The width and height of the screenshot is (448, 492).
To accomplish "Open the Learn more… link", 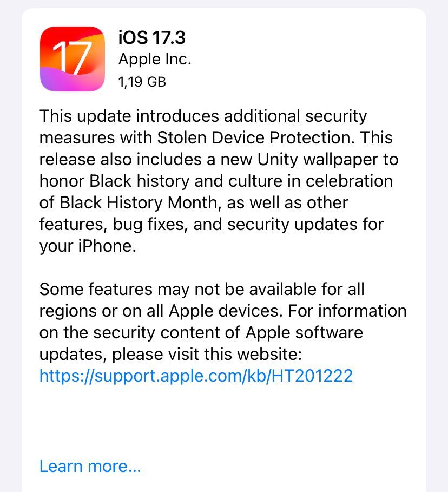I will pyautogui.click(x=90, y=466).
